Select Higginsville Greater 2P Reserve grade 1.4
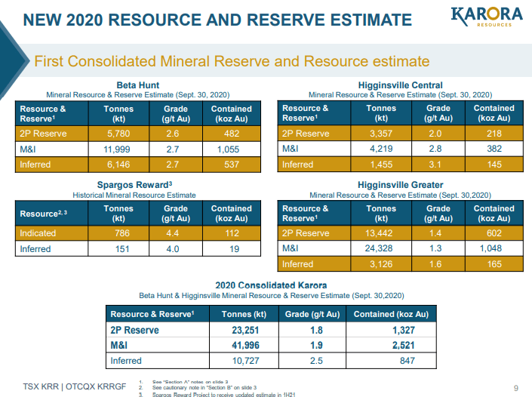 tap(435, 233)
